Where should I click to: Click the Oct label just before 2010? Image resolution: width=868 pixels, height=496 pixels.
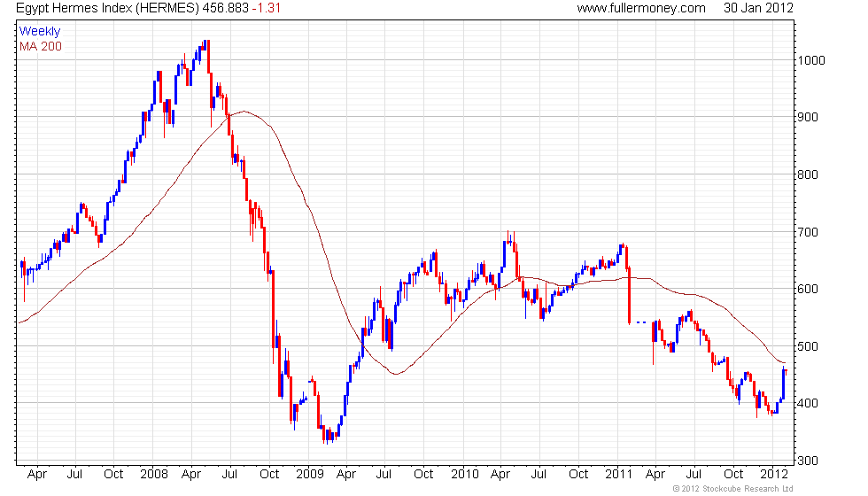(x=423, y=475)
